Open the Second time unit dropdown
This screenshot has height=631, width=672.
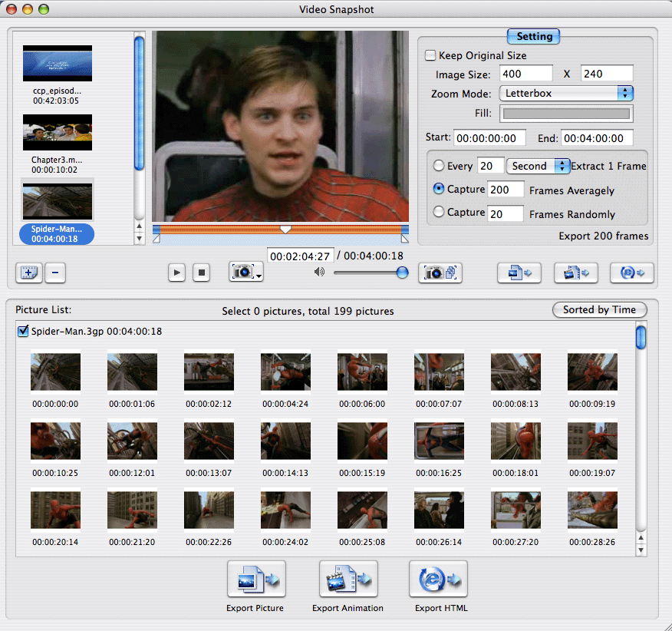tap(538, 166)
